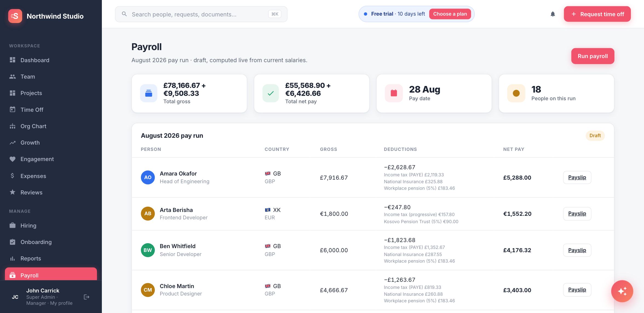644x313 pixels.
Task: Click the search magnifier icon
Action: [124, 14]
